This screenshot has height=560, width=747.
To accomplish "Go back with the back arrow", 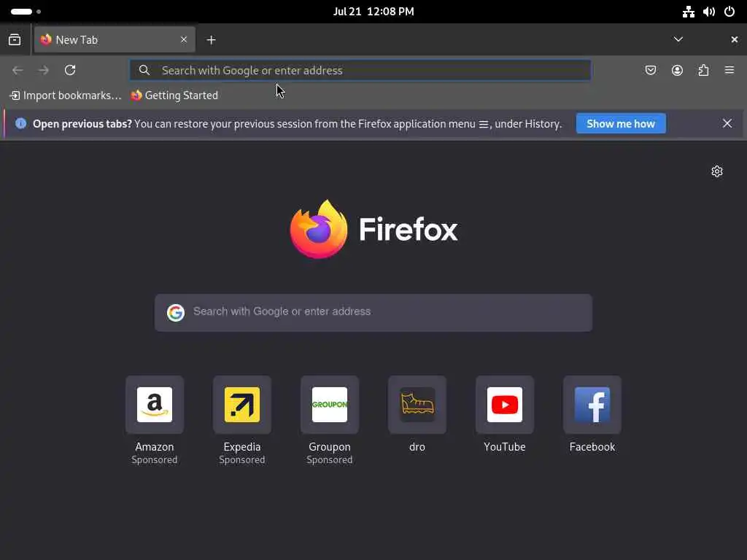I will pos(18,71).
